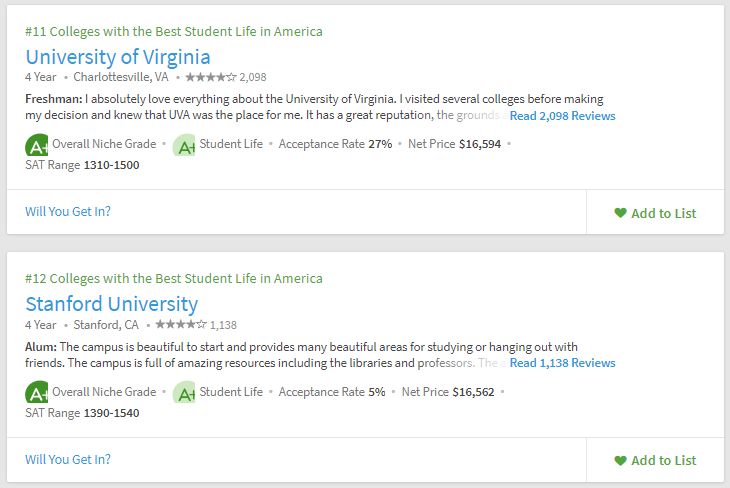Open University of Virginia profile

(118, 57)
